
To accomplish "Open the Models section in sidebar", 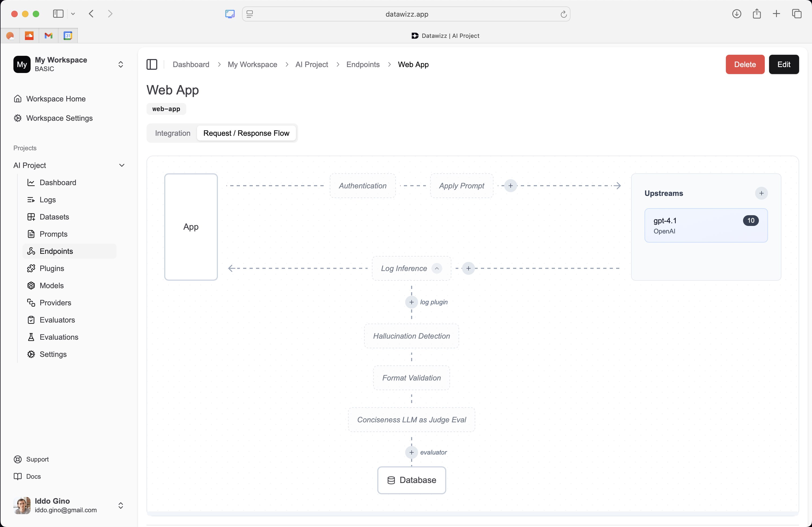I will (x=52, y=286).
